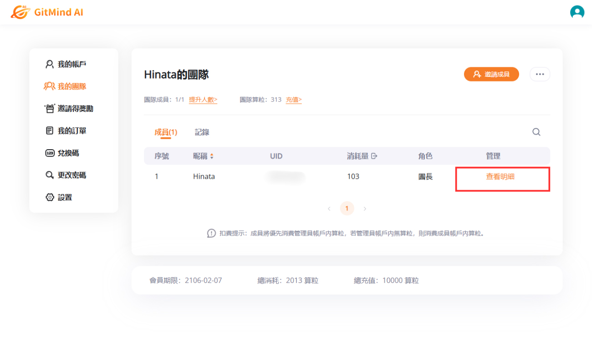Image resolution: width=592 pixels, height=364 pixels.
Task: Click the 消耗量 export icon
Action: tap(374, 156)
